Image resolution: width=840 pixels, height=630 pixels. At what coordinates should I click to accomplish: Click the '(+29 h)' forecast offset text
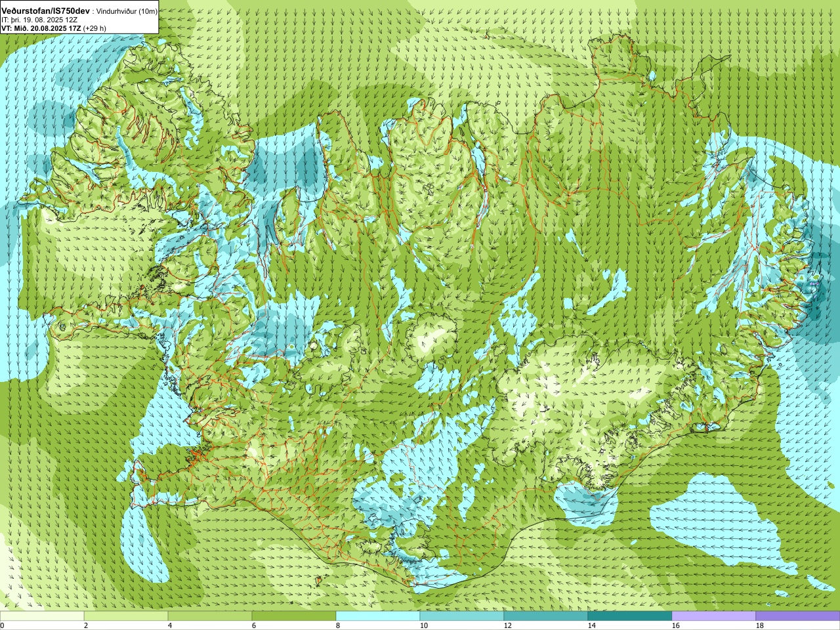(x=94, y=28)
